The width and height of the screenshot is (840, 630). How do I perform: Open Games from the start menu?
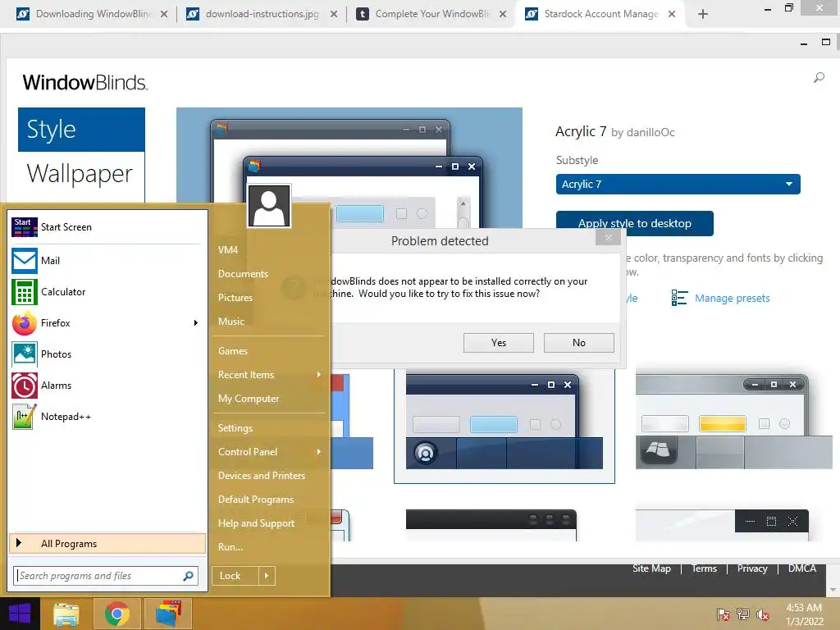click(232, 351)
